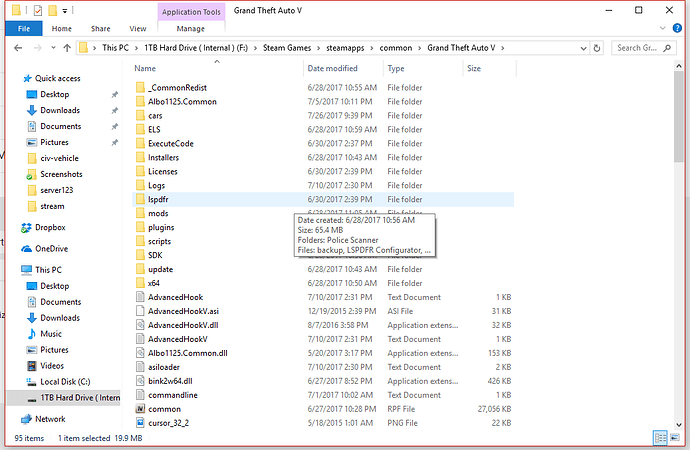Sort by the Size column header
Viewport: 690px width, 450px height.
tap(474, 69)
